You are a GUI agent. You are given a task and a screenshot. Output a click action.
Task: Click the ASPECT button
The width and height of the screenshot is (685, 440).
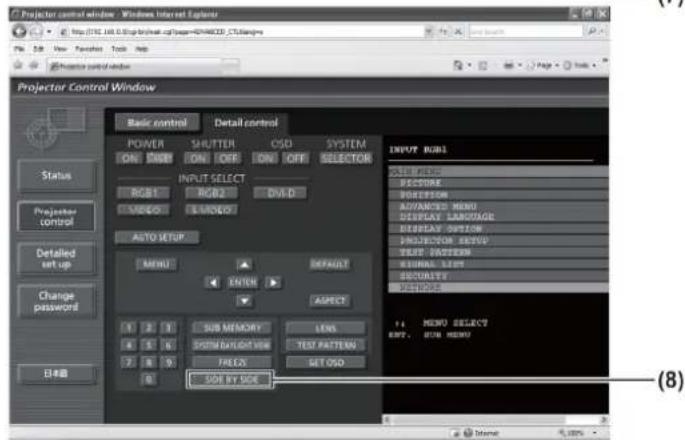330,301
